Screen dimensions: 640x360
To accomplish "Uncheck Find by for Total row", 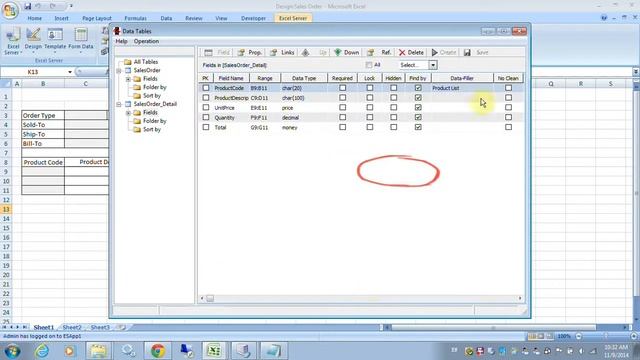I will point(418,127).
